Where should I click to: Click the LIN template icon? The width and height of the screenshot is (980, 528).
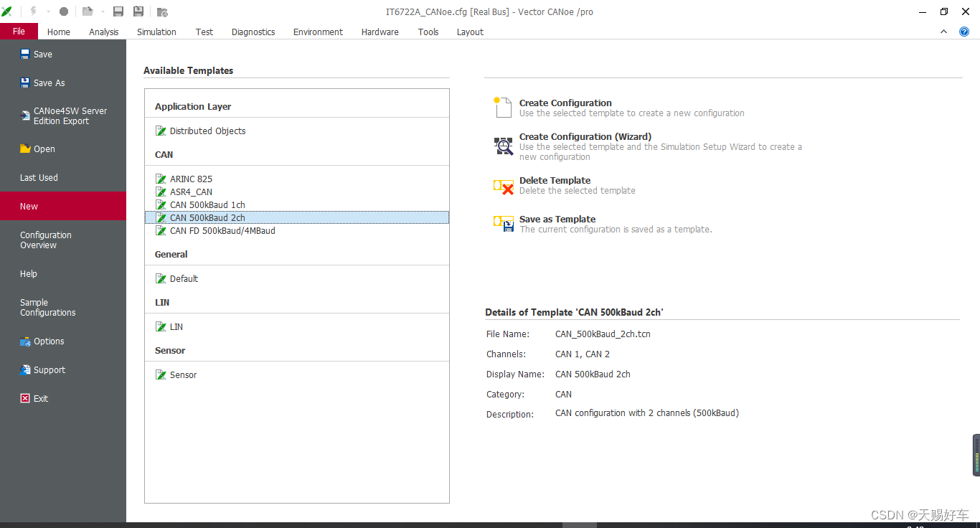pyautogui.click(x=161, y=326)
